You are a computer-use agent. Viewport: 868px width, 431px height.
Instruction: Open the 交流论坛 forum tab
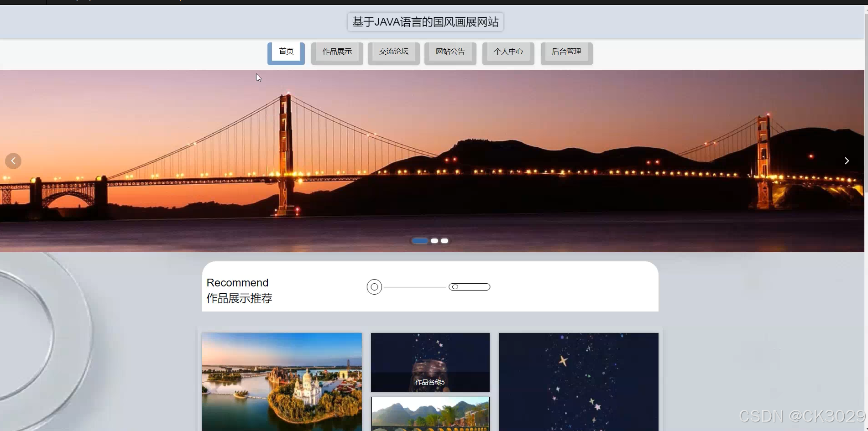[x=394, y=53]
